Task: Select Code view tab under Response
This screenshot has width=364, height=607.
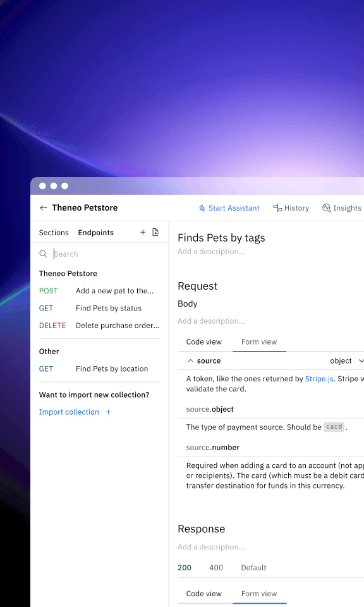Action: point(204,594)
